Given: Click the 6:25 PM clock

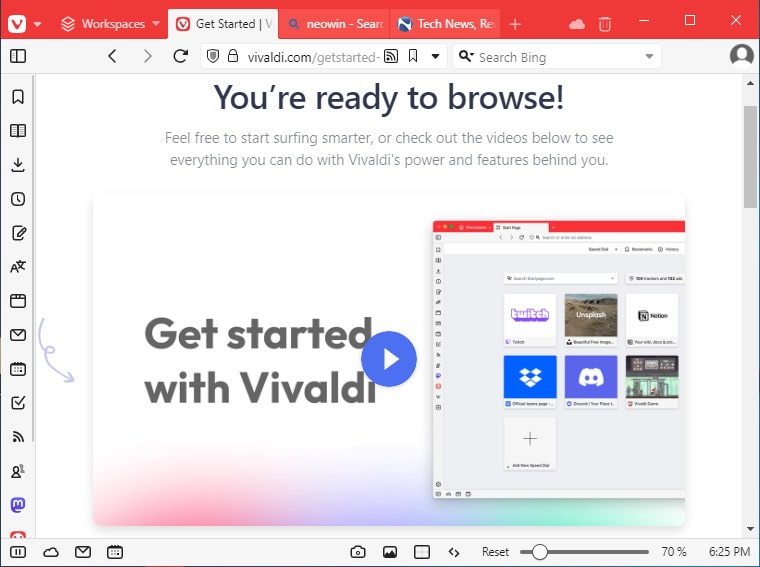Looking at the screenshot, I should 729,552.
